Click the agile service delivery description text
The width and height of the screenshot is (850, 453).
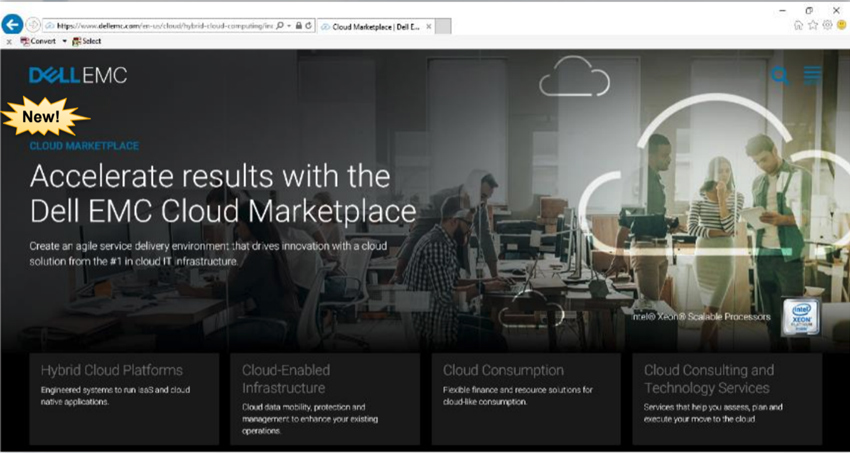pyautogui.click(x=209, y=254)
